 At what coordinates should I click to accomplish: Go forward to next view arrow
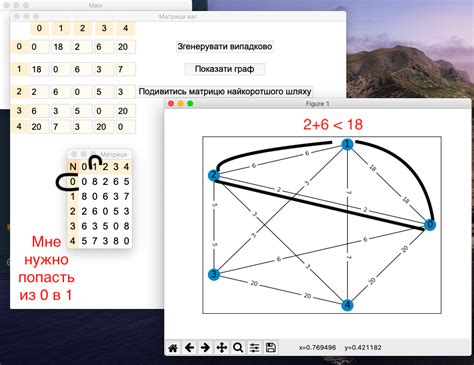[205, 348]
